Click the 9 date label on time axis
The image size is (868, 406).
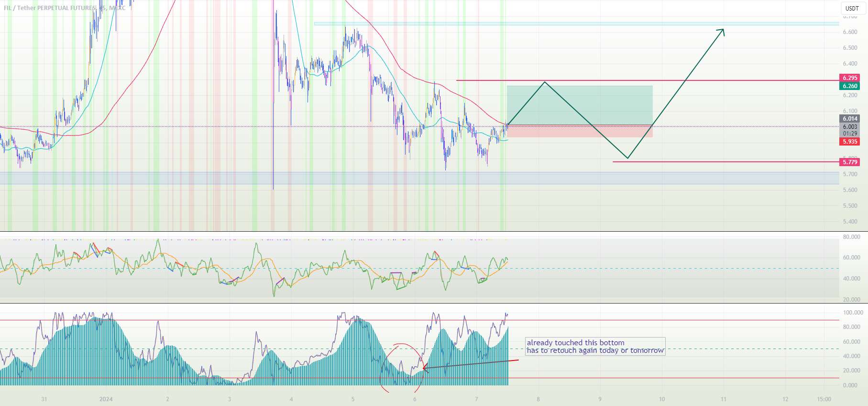pyautogui.click(x=600, y=399)
